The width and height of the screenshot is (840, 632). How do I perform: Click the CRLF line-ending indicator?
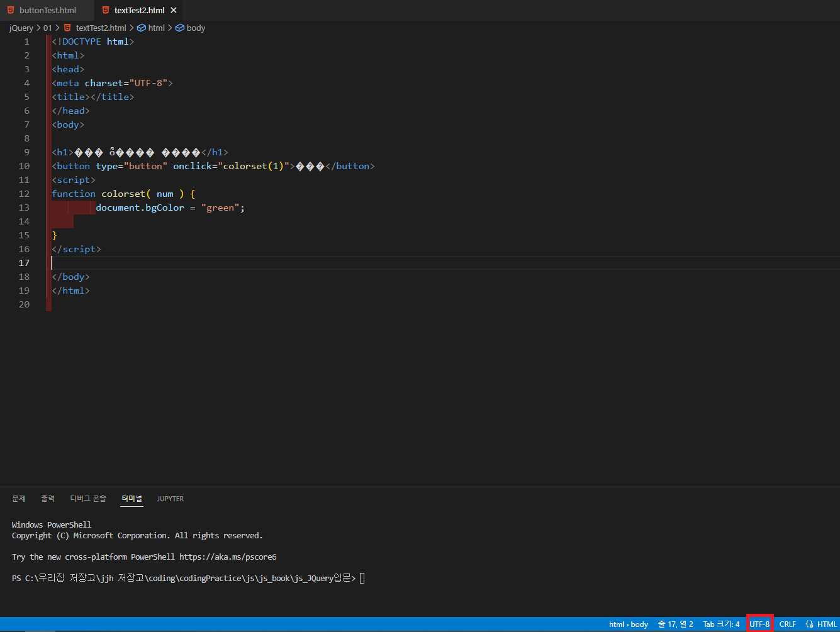(x=787, y=624)
